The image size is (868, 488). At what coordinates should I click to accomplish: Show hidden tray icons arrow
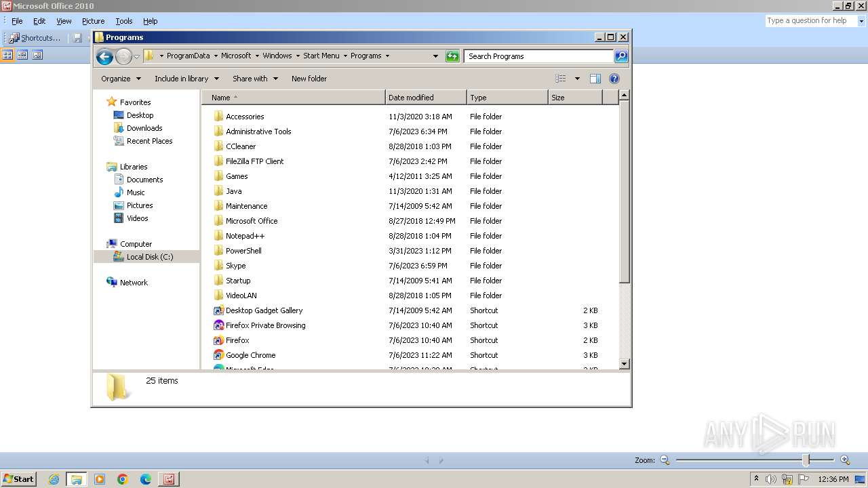pyautogui.click(x=756, y=479)
